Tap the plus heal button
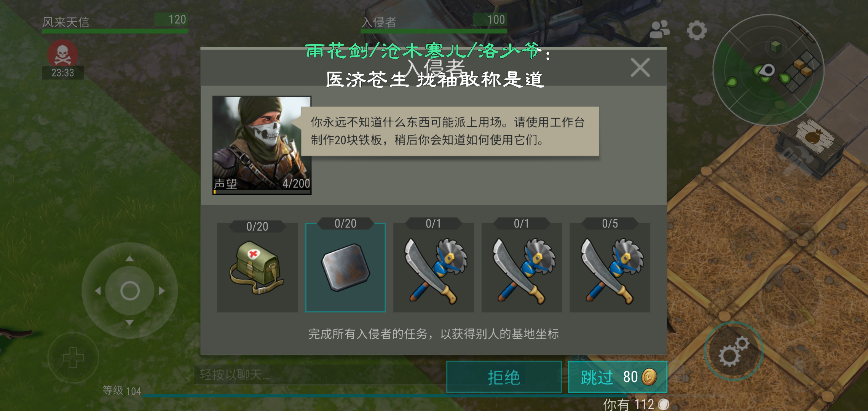The height and width of the screenshot is (411, 868). click(73, 358)
